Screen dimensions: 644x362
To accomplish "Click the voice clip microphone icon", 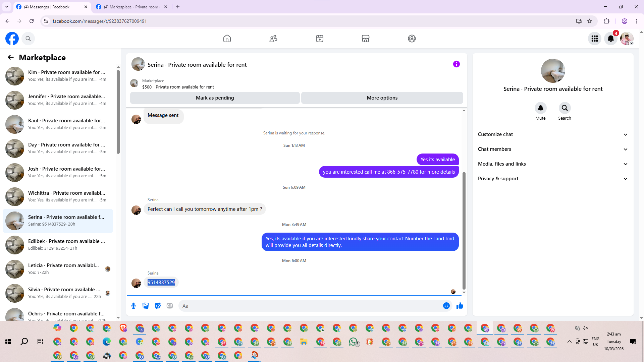I will 133,306.
